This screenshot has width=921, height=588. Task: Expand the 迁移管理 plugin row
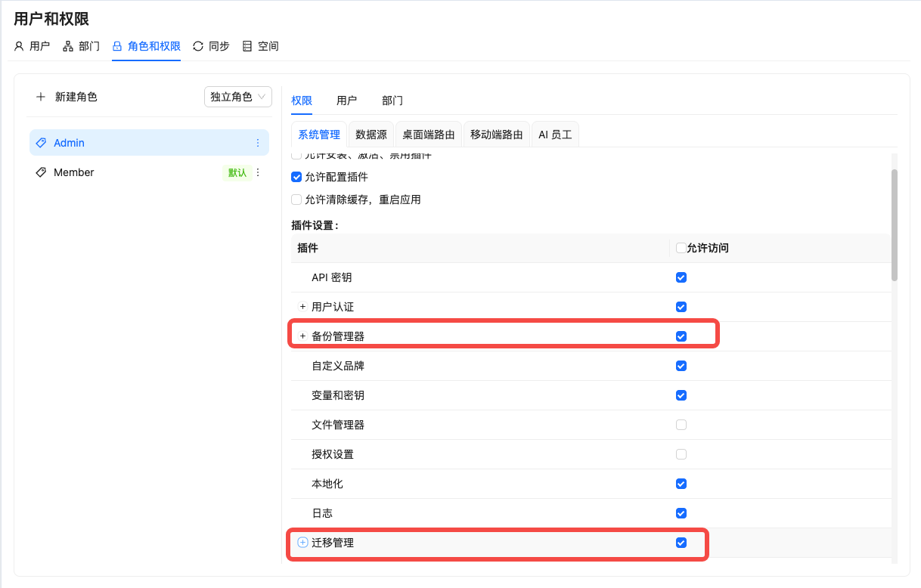click(302, 543)
